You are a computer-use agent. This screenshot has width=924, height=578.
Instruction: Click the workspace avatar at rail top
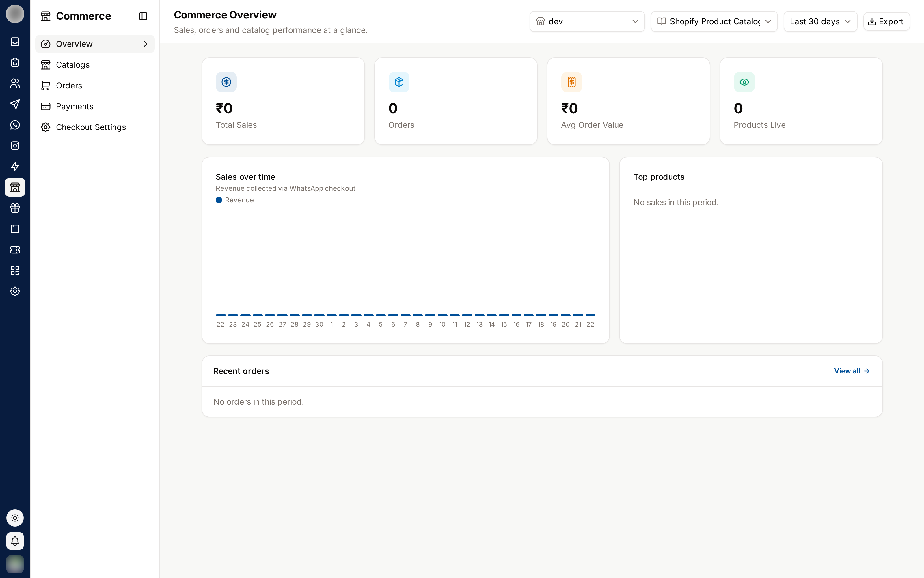coord(15,14)
